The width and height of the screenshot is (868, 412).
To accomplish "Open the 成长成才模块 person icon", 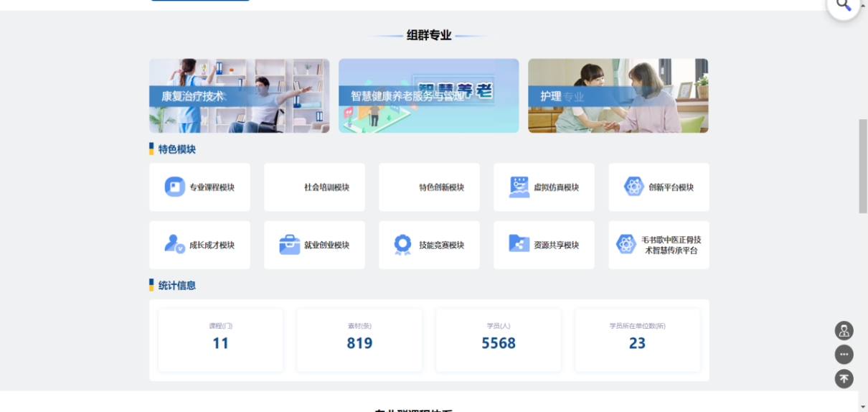I will click(x=175, y=244).
